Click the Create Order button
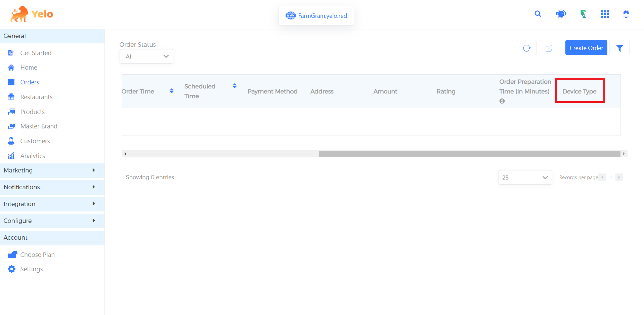 (x=586, y=47)
